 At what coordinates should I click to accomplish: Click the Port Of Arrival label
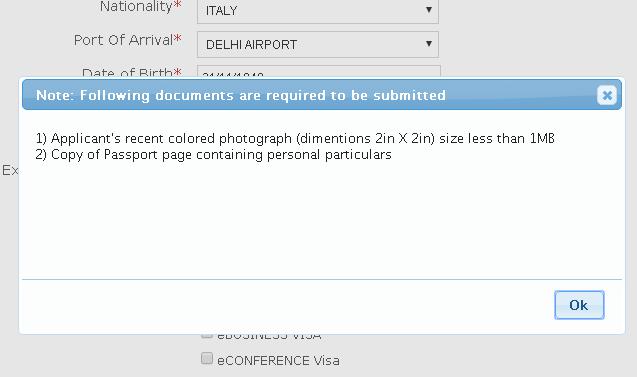pos(124,40)
